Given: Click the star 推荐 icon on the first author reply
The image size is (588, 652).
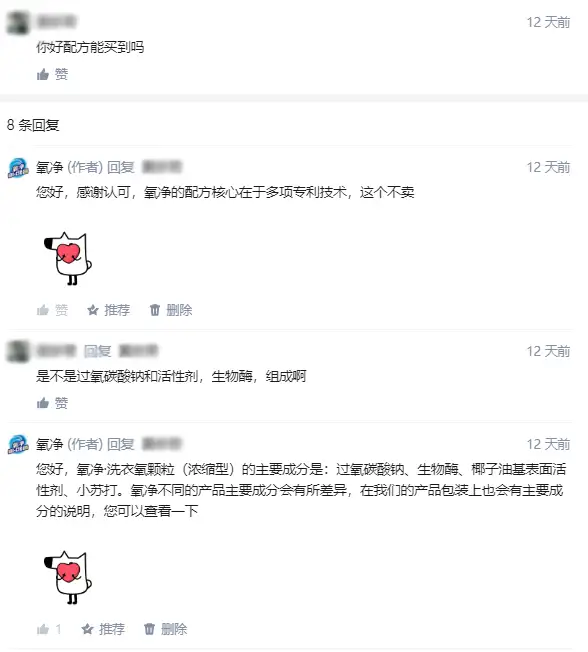Looking at the screenshot, I should (x=109, y=310).
